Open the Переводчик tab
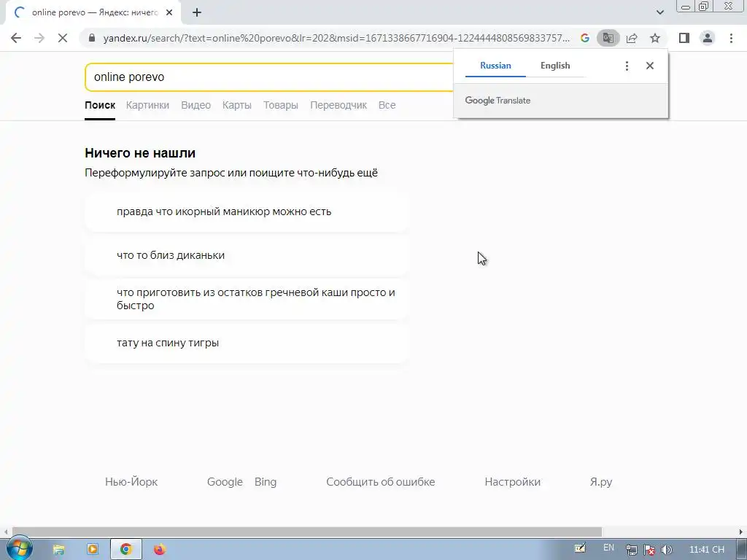This screenshot has height=560, width=747. click(338, 105)
